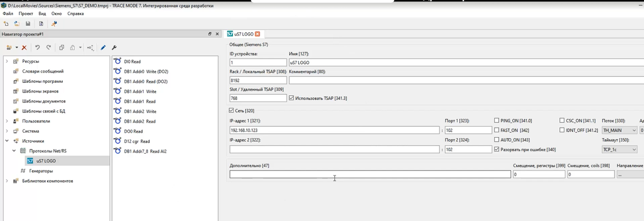Open the create component dropdown arrow

pyautogui.click(x=17, y=48)
